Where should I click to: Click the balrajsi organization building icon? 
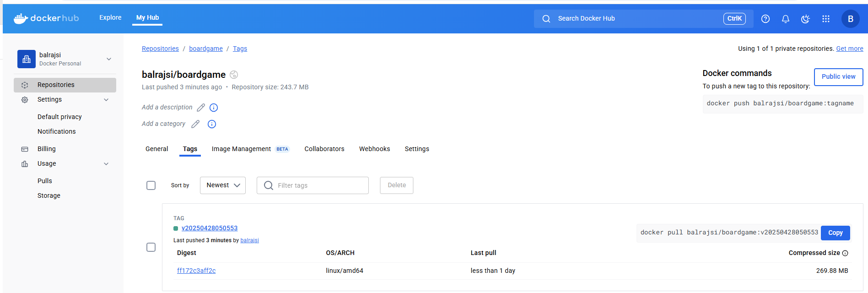point(27,59)
